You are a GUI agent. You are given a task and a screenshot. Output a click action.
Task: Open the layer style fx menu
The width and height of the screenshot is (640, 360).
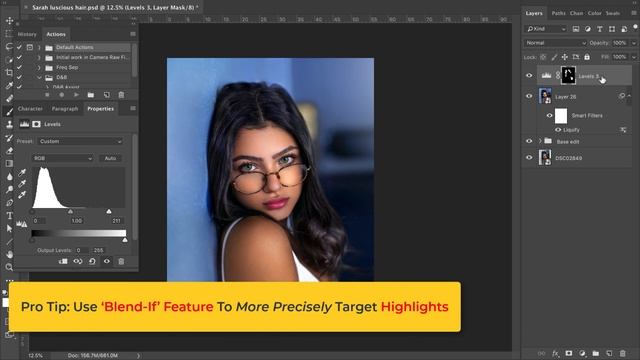click(x=556, y=353)
